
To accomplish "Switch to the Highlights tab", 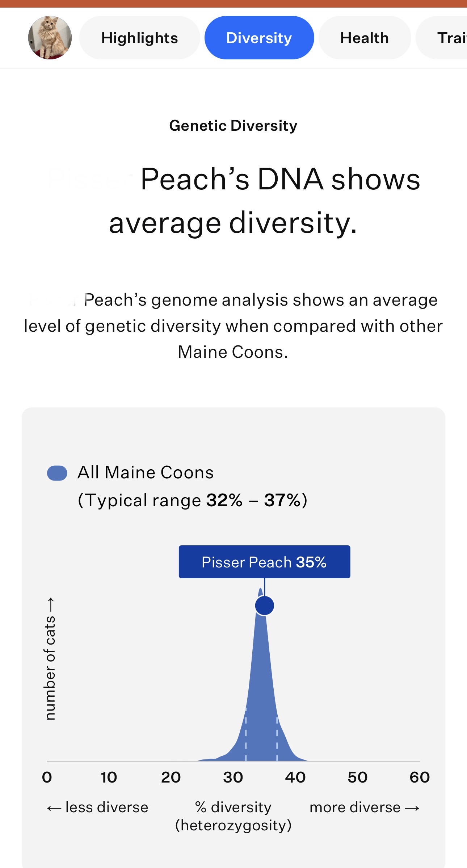I will (140, 38).
